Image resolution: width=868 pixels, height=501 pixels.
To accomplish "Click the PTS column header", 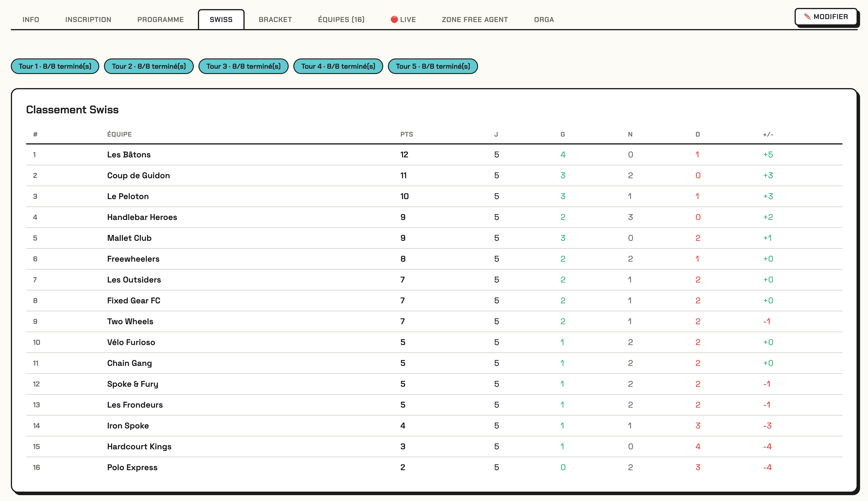I will (406, 134).
